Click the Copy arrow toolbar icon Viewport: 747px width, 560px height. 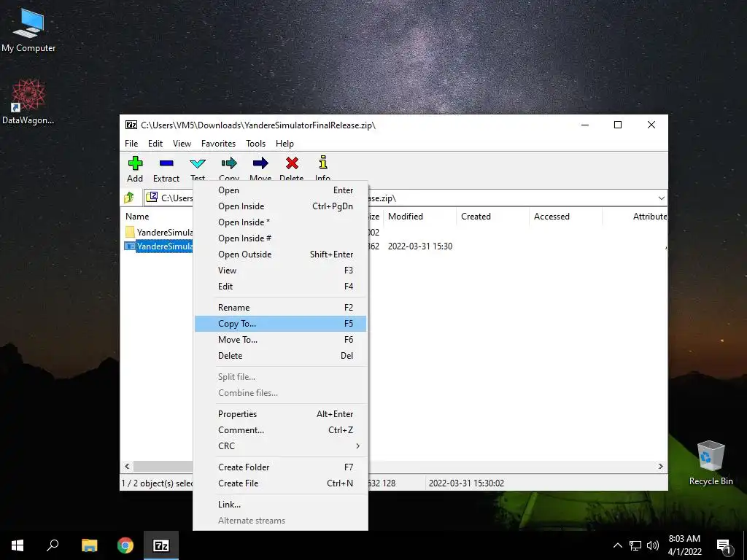click(229, 163)
